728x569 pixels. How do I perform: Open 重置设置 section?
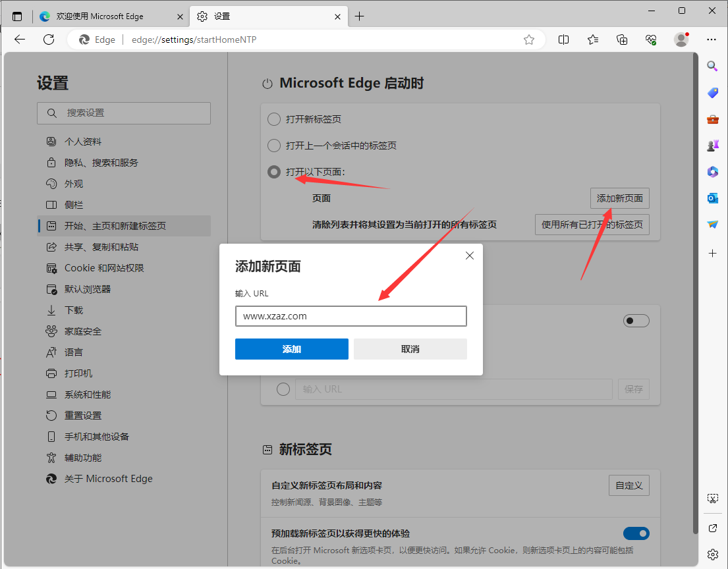[123, 416]
